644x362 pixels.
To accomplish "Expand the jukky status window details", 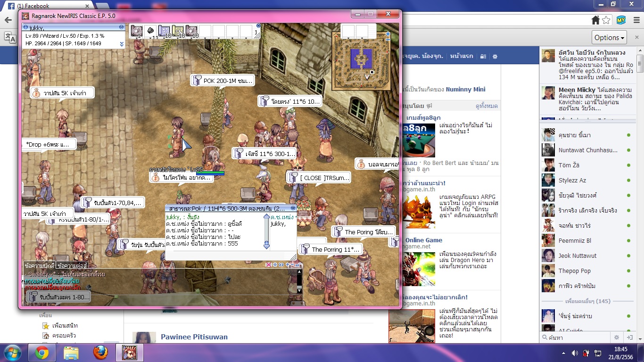I will pyautogui.click(x=122, y=44).
